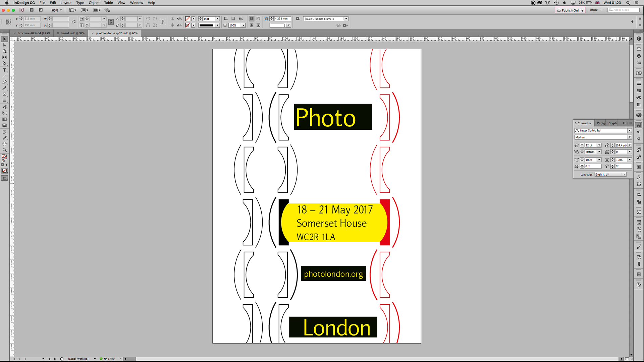This screenshot has height=362, width=644.
Task: Select the Pen tool
Action: point(5,82)
